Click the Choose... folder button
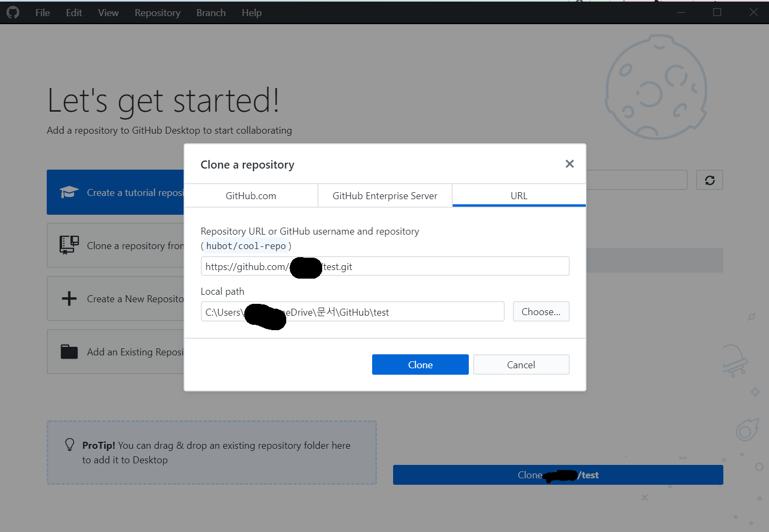 click(541, 311)
